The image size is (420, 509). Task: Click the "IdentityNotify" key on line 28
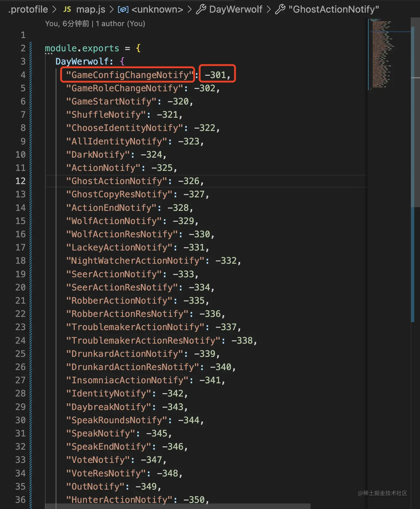click(109, 393)
